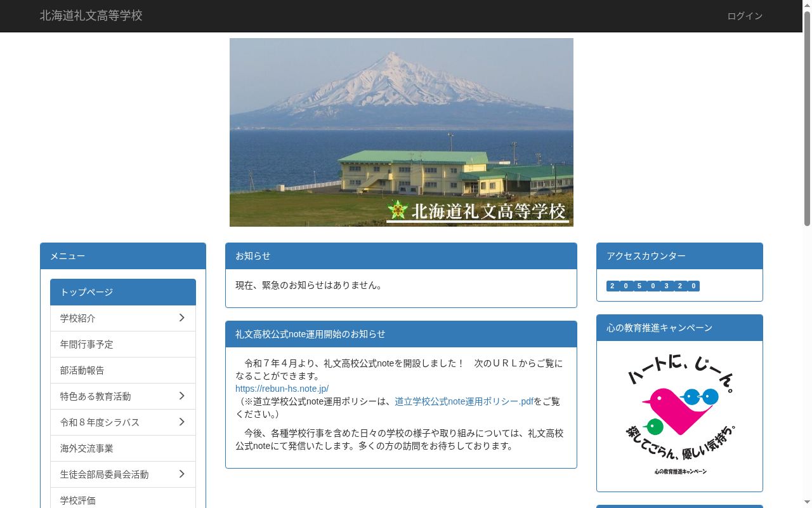Open 年間行事予定 in the menu
This screenshot has width=812, height=508.
(123, 344)
